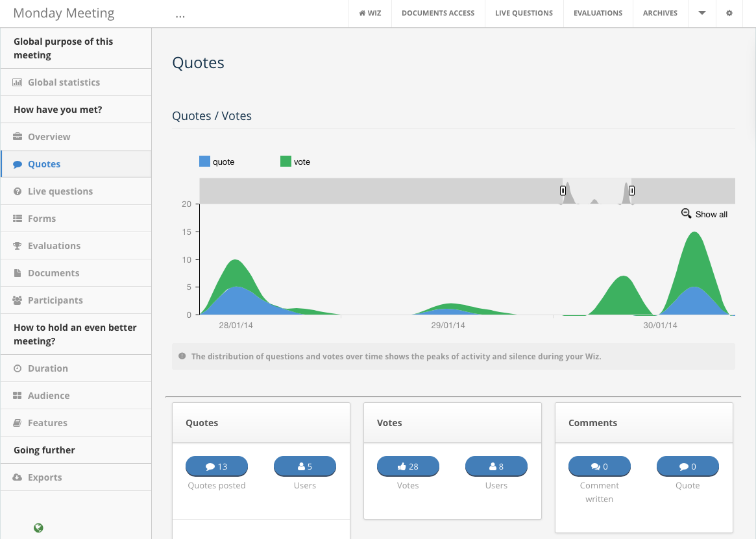756x539 pixels.
Task: Click the Evaluations trophy icon in sidebar
Action: tap(18, 246)
